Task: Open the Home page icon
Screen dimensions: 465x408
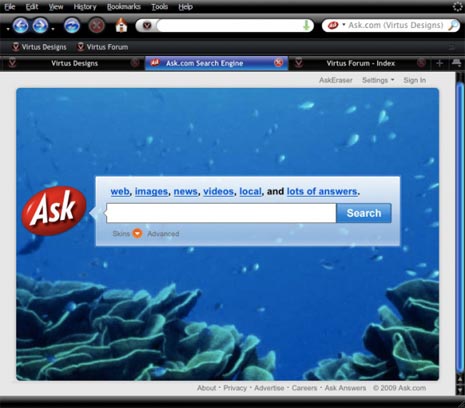Action: tap(121, 25)
